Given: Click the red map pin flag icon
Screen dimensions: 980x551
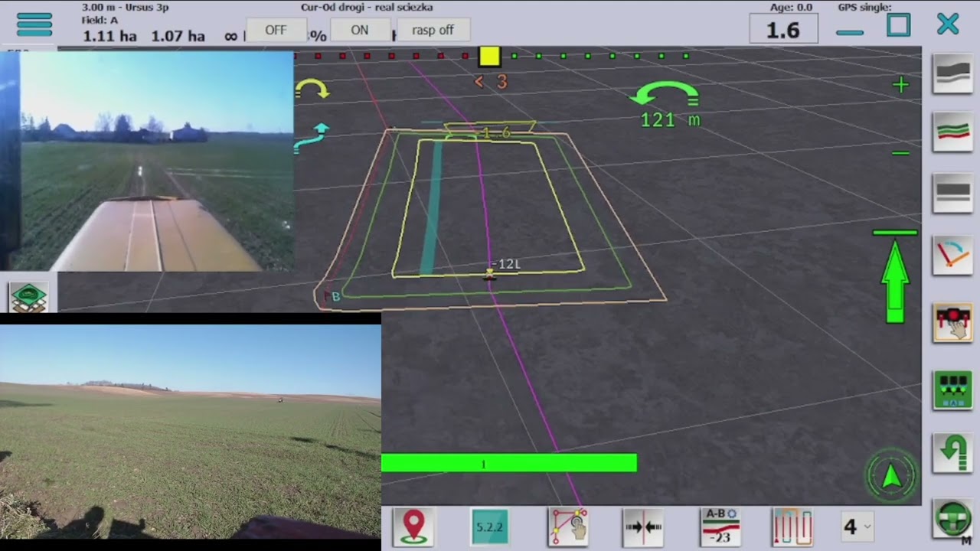Looking at the screenshot, I should click(x=413, y=527).
